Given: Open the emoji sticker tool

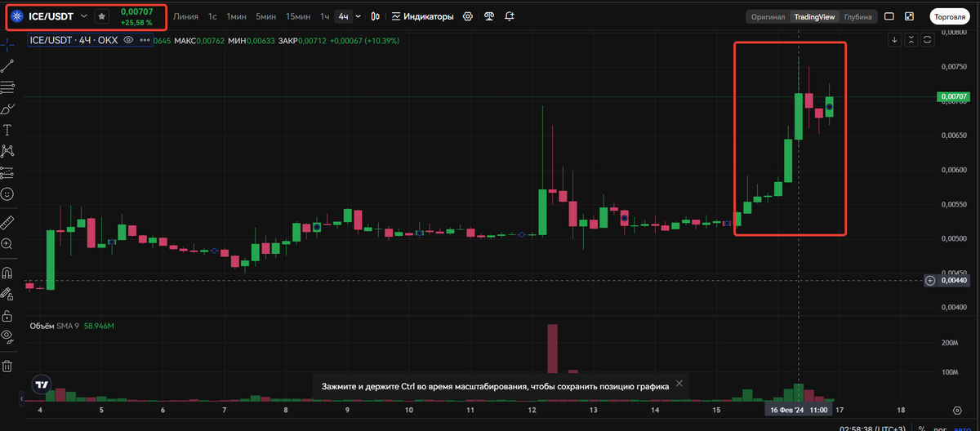Looking at the screenshot, I should (x=7, y=194).
